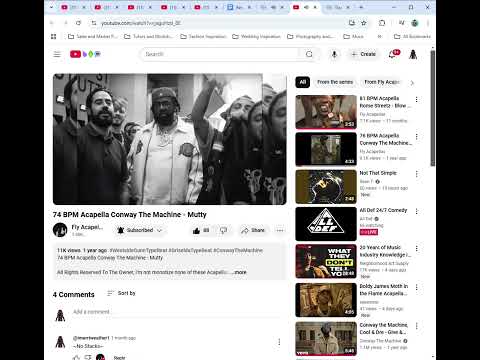Viewport: 480px width, 360px height.
Task: Open the Not That Simple thumbnail
Action: (326, 187)
